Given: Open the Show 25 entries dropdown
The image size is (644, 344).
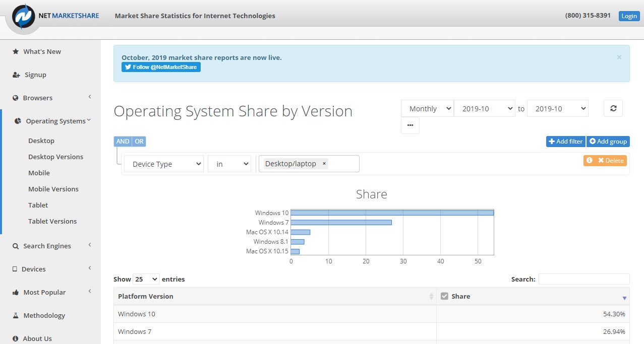Looking at the screenshot, I should (146, 279).
